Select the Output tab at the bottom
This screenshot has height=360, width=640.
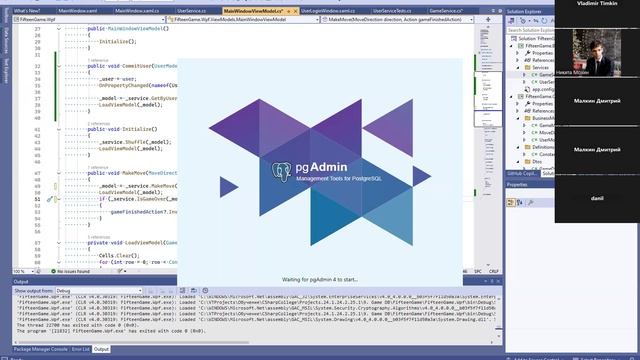tap(101, 349)
